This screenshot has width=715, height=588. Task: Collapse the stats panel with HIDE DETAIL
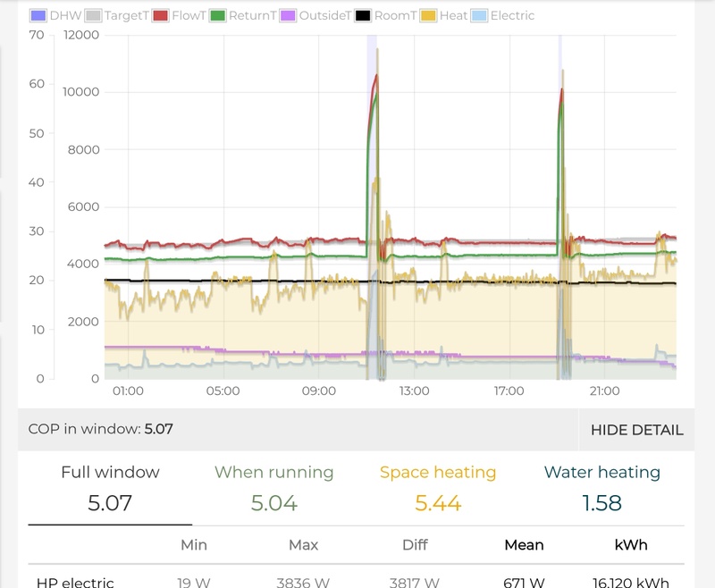(639, 429)
